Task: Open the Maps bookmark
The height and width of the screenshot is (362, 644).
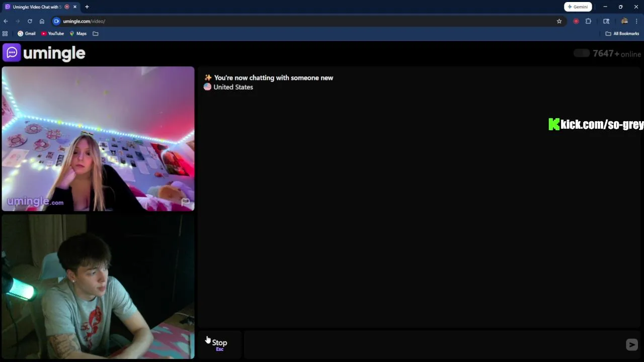Action: click(78, 34)
